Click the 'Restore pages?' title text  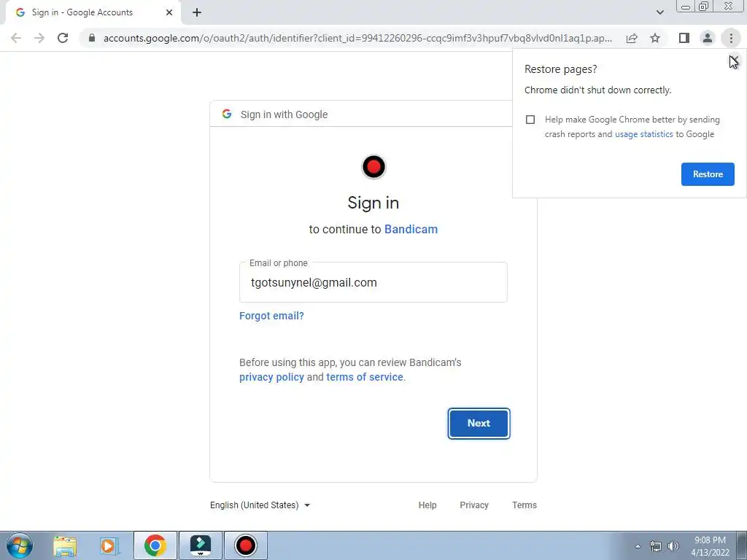(x=560, y=69)
